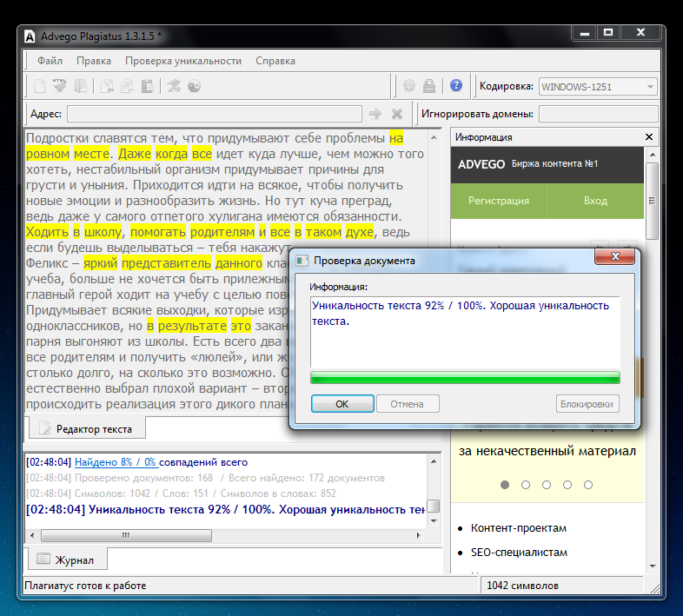The width and height of the screenshot is (683, 616).
Task: Click the info panel vertical scrollbar thumb
Action: [x=652, y=201]
